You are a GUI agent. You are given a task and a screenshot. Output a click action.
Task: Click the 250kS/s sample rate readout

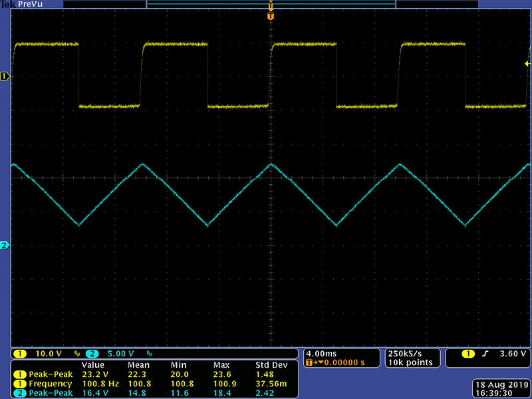point(405,354)
